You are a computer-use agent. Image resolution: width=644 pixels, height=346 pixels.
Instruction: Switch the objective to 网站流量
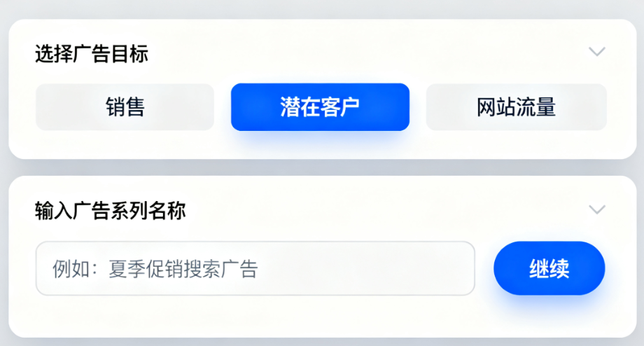coord(517,107)
